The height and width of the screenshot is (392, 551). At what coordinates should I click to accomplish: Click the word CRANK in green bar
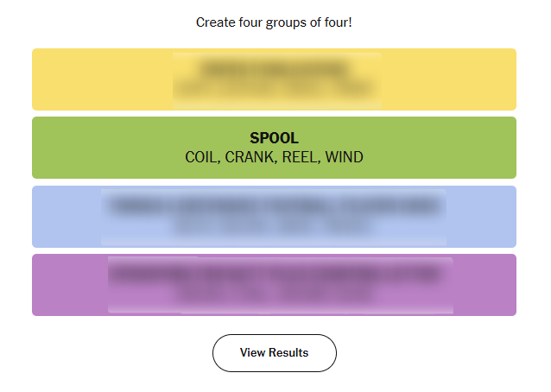pos(250,157)
